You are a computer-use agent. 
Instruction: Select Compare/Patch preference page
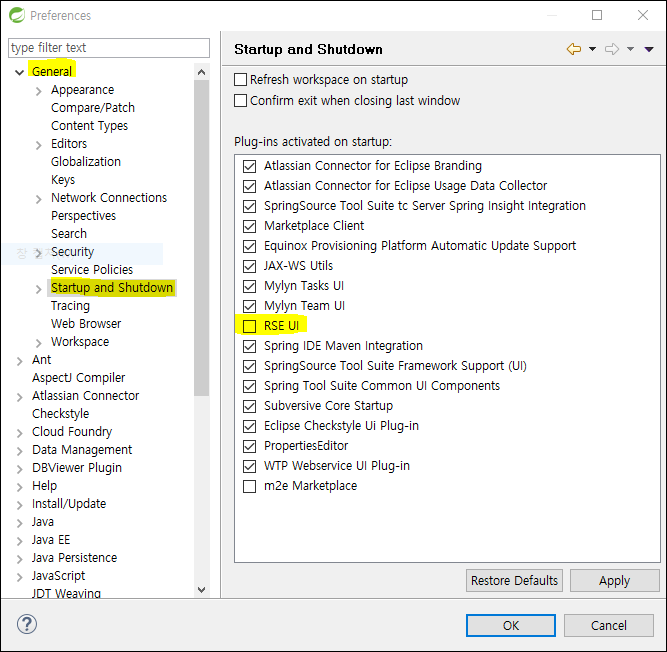tap(93, 108)
